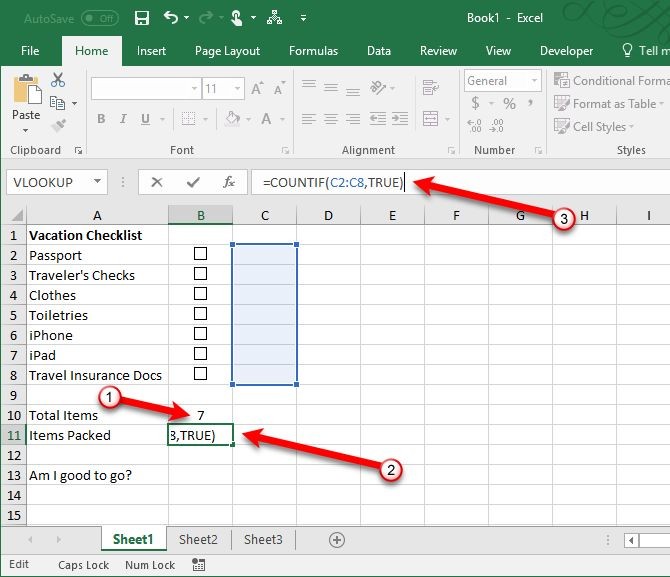670x577 pixels.
Task: Increase decimal places
Action: (475, 126)
